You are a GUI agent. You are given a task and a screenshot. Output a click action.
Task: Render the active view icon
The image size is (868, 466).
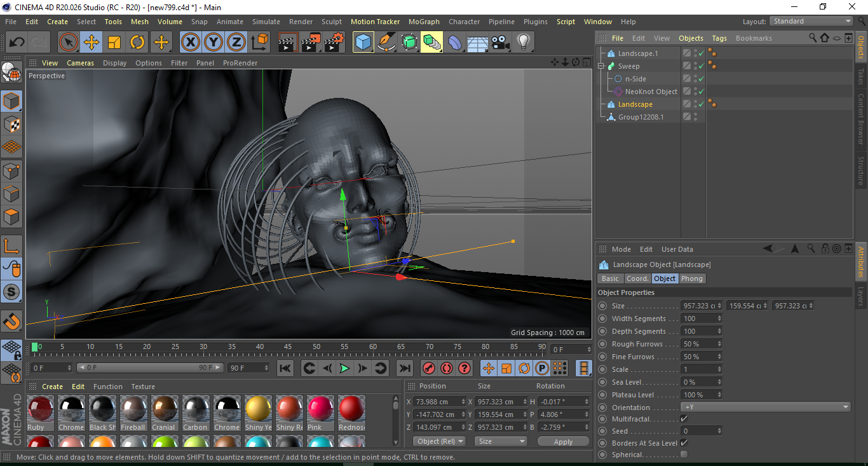click(288, 43)
